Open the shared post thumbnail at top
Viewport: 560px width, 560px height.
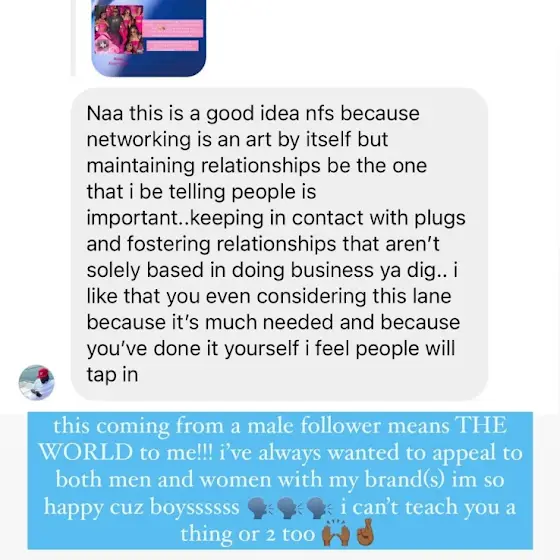(149, 38)
